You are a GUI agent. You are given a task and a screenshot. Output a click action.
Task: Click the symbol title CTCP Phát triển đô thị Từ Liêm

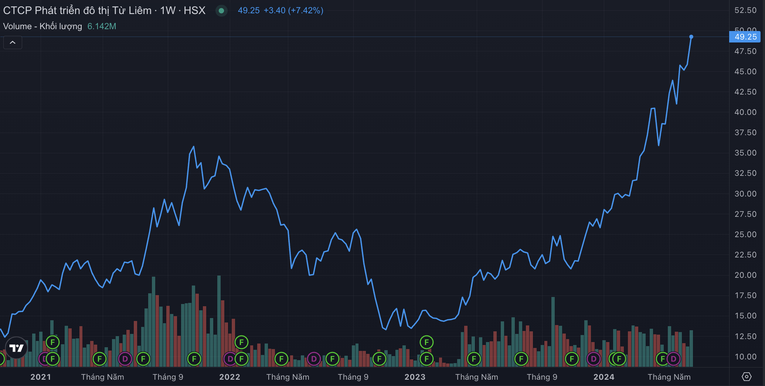[x=77, y=10]
